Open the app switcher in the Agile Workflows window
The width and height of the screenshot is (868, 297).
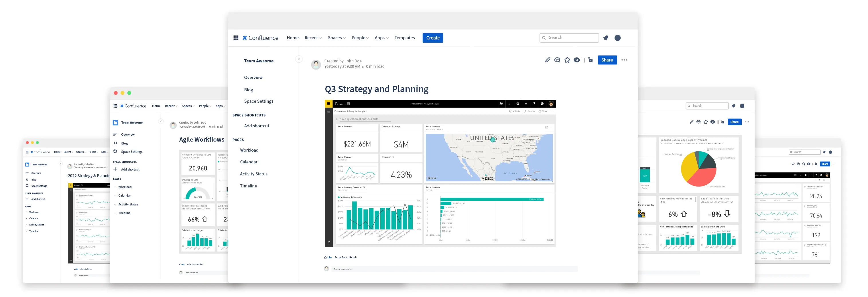coord(115,106)
